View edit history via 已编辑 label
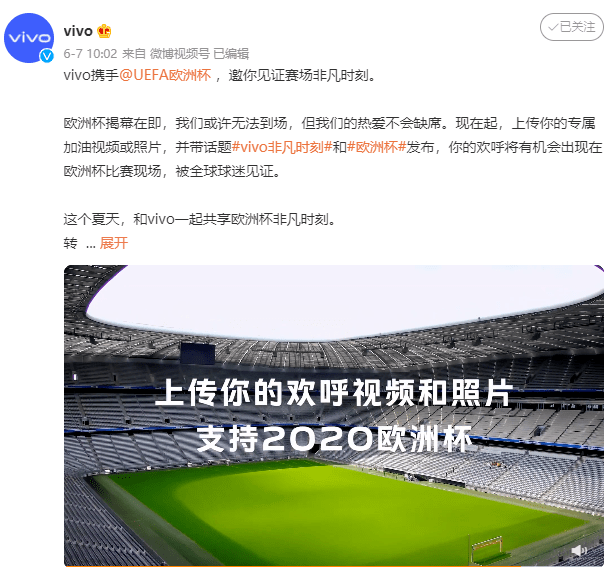Screen dimensions: 611x567 coord(231,53)
